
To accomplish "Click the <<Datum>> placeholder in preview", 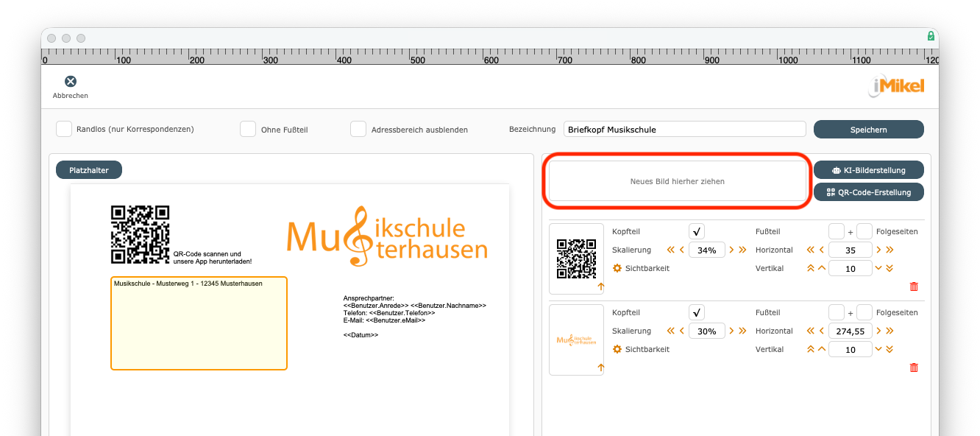I will pyautogui.click(x=361, y=335).
